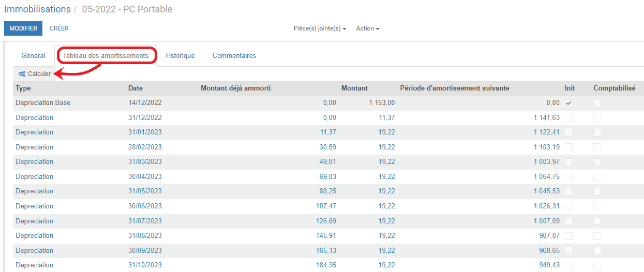The width and height of the screenshot is (644, 272).
Task: Click already depreciated value 49,81
Action: (327, 162)
